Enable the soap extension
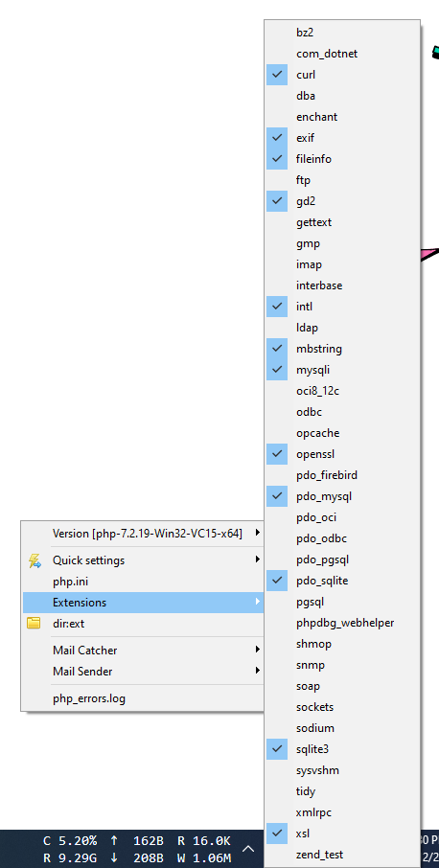 click(x=342, y=686)
